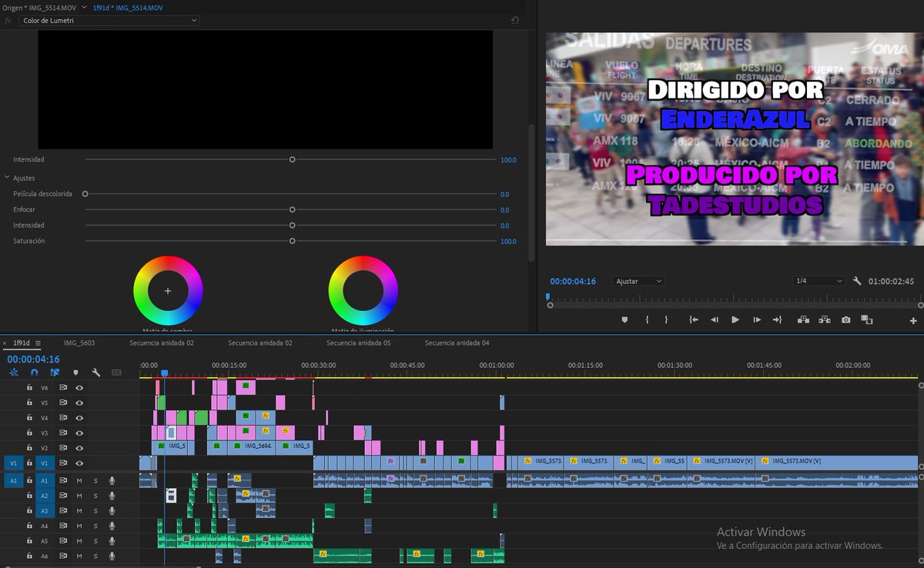Image resolution: width=924 pixels, height=568 pixels.
Task: Click the shadow tint color wheel
Action: (168, 290)
